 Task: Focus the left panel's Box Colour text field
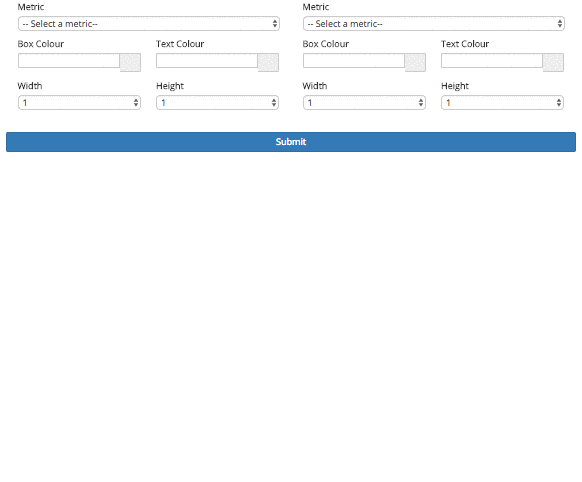pyautogui.click(x=69, y=60)
